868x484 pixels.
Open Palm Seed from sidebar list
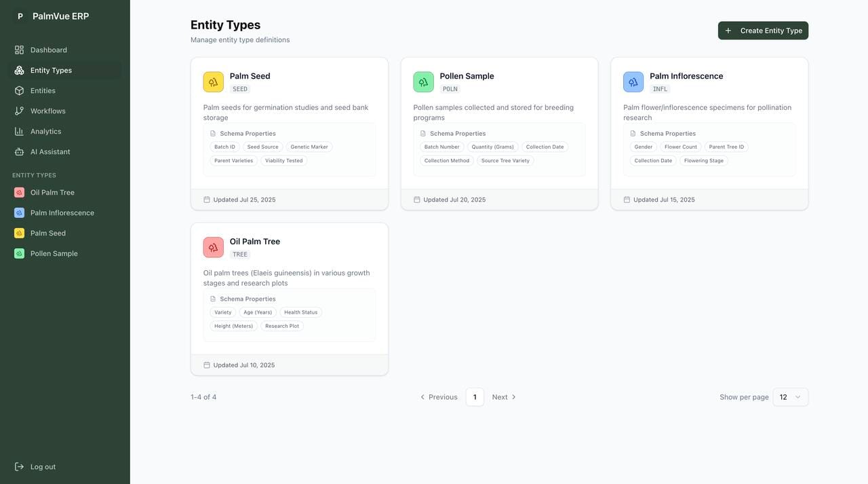pyautogui.click(x=65, y=234)
